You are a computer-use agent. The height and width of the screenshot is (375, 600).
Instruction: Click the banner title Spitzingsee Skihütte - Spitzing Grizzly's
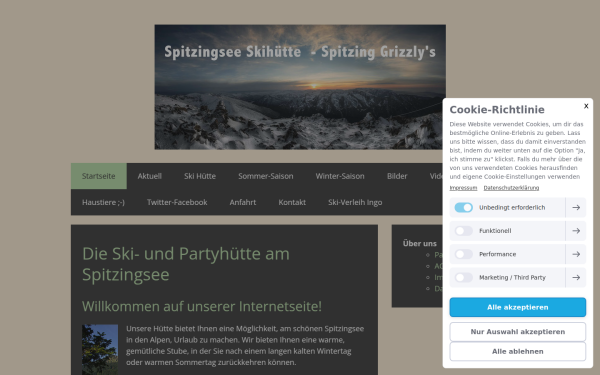(300, 52)
